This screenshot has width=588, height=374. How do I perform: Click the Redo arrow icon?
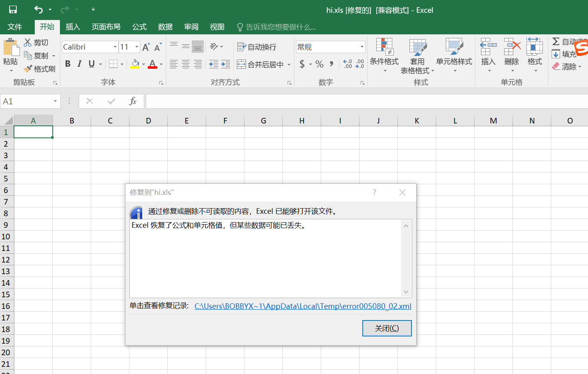pyautogui.click(x=64, y=10)
